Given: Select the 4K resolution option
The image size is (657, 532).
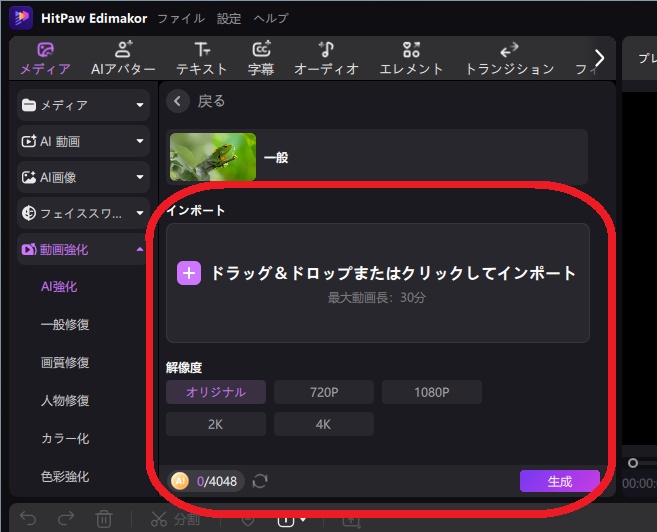Looking at the screenshot, I should click(324, 424).
